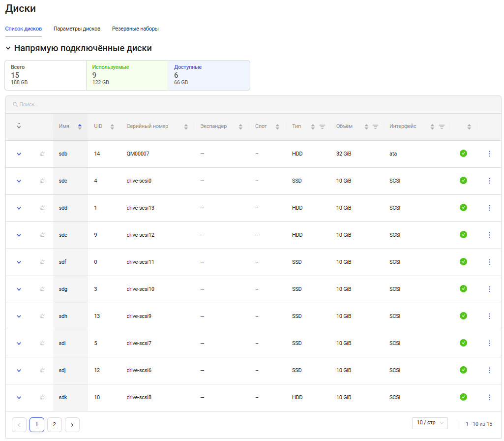The image size is (504, 441).
Task: Click the locate beacon icon for sdg
Action: click(x=42, y=289)
